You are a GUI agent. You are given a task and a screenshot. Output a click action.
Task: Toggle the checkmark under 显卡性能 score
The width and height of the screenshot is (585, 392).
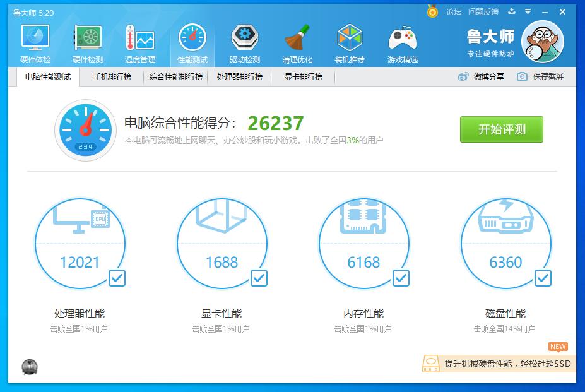[x=258, y=278]
